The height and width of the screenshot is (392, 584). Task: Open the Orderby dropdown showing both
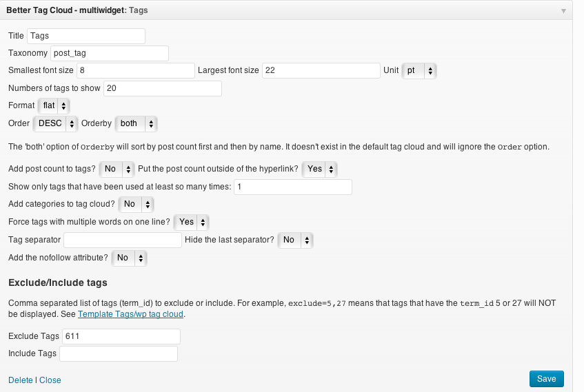tap(136, 123)
